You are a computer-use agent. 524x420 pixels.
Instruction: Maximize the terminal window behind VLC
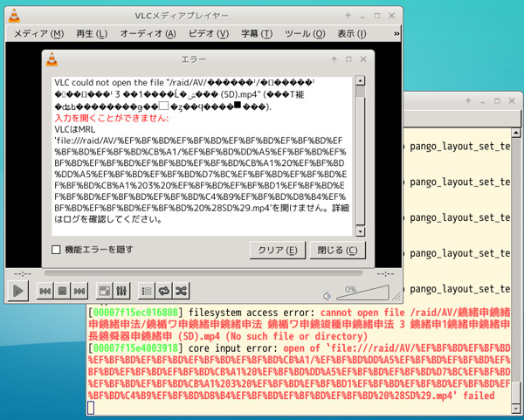tap(497, 100)
